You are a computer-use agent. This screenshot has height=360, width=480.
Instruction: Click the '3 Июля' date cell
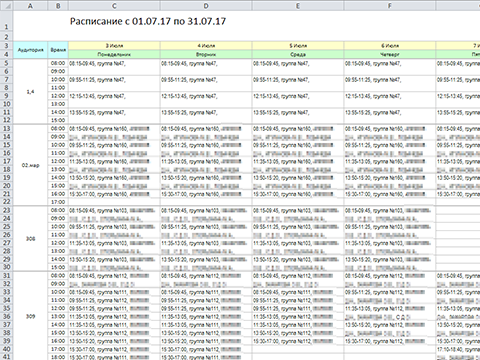point(114,46)
